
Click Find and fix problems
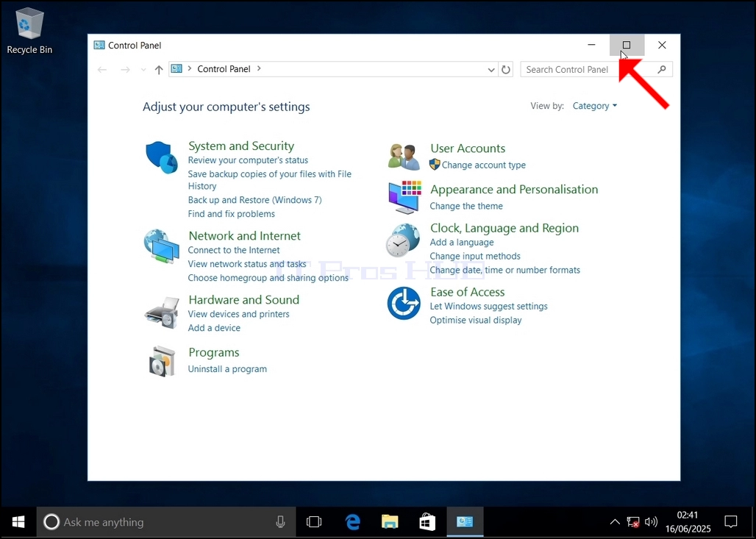tap(232, 213)
